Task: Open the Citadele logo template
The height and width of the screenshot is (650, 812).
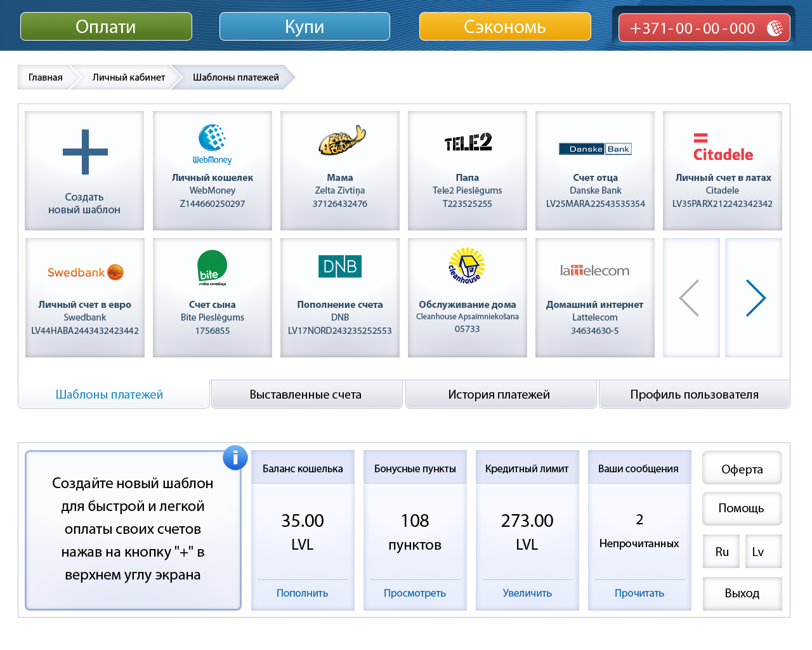Action: 723,147
